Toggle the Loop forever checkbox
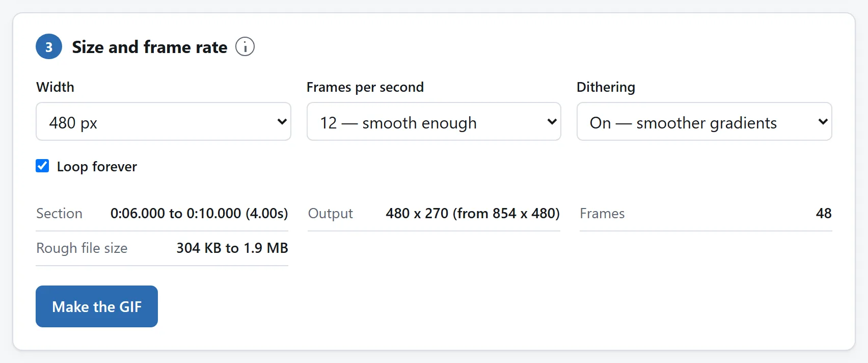Image resolution: width=868 pixels, height=363 pixels. click(42, 166)
